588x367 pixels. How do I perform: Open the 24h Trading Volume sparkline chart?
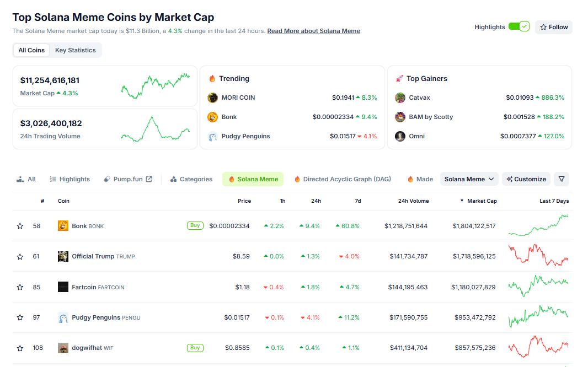coord(155,129)
